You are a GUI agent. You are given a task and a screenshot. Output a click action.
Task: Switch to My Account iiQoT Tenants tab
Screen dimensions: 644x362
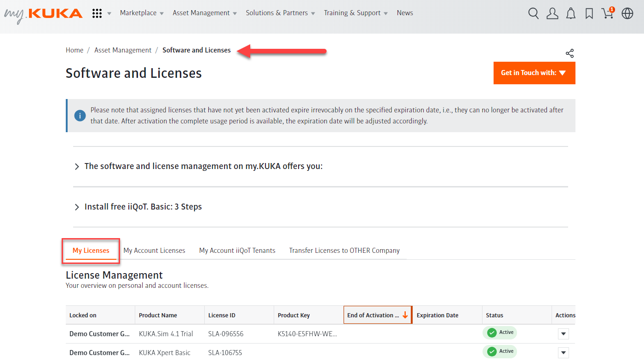point(237,251)
